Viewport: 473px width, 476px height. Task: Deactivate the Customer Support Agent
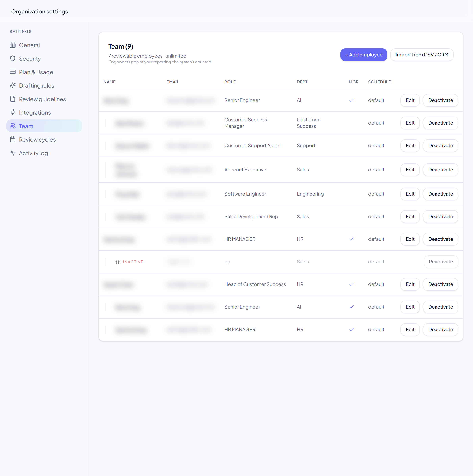coord(440,146)
